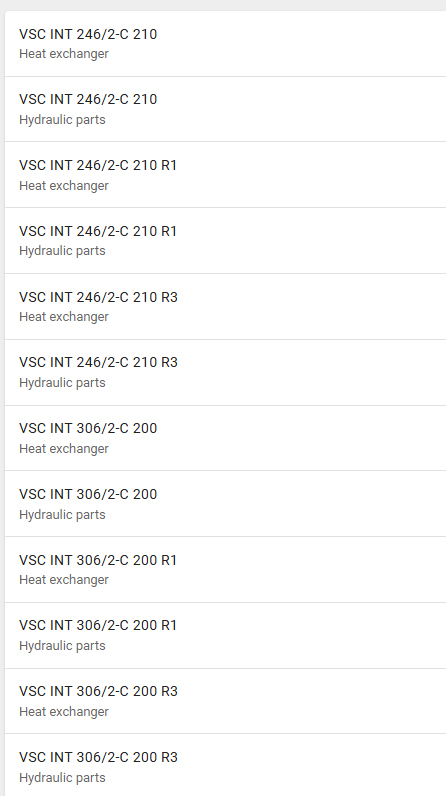Click Hydraulic parts subtitle under 246/2-C 210 R1
The width and height of the screenshot is (446, 796).
[x=62, y=251]
